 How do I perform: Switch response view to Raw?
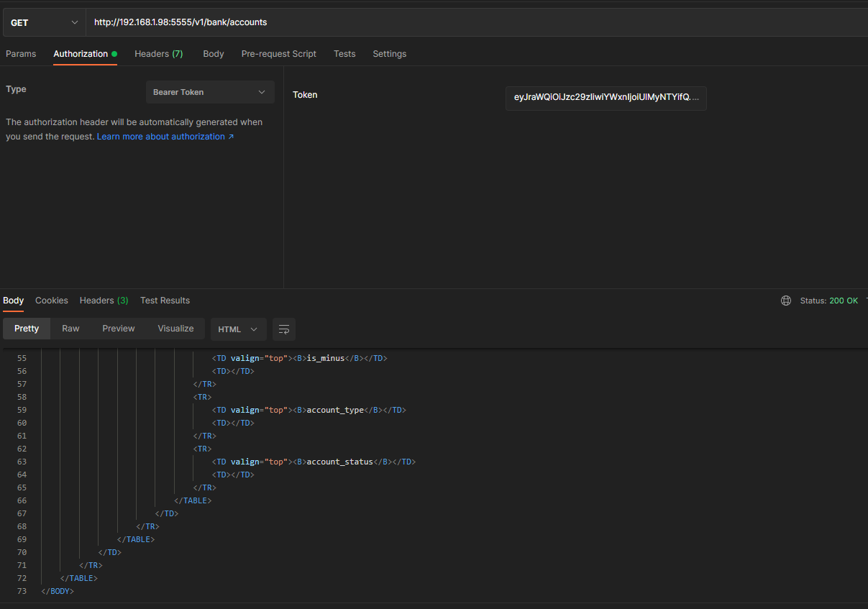70,329
